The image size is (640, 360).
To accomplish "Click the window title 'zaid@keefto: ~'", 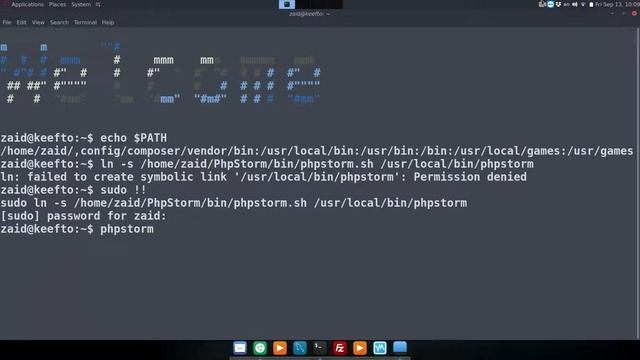I will click(x=309, y=14).
